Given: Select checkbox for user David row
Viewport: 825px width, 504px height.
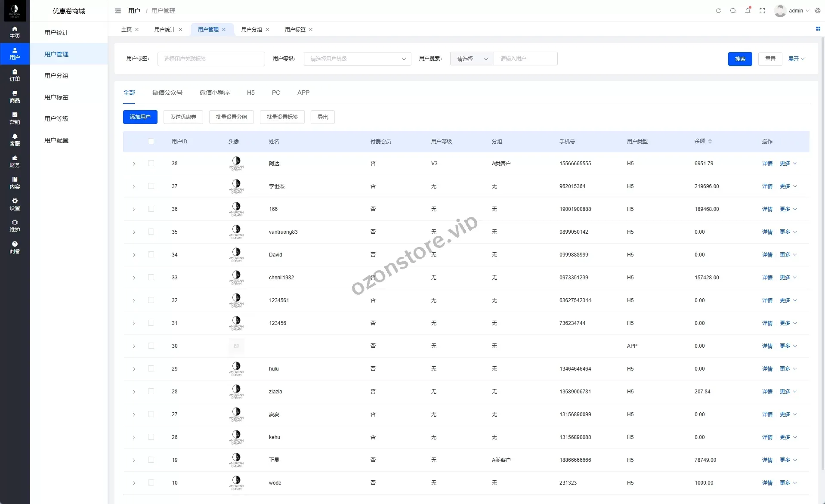Looking at the screenshot, I should tap(151, 254).
